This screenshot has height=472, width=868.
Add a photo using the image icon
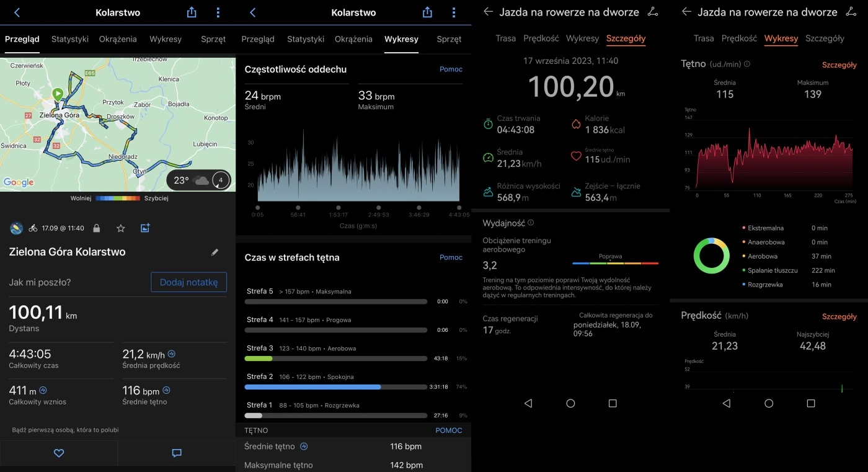[x=145, y=228]
